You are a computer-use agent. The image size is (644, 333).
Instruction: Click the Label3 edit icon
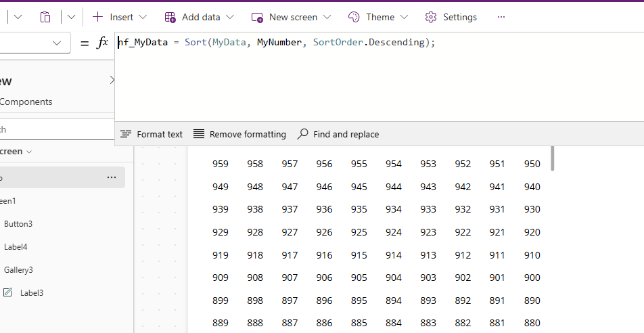pyautogui.click(x=7, y=292)
